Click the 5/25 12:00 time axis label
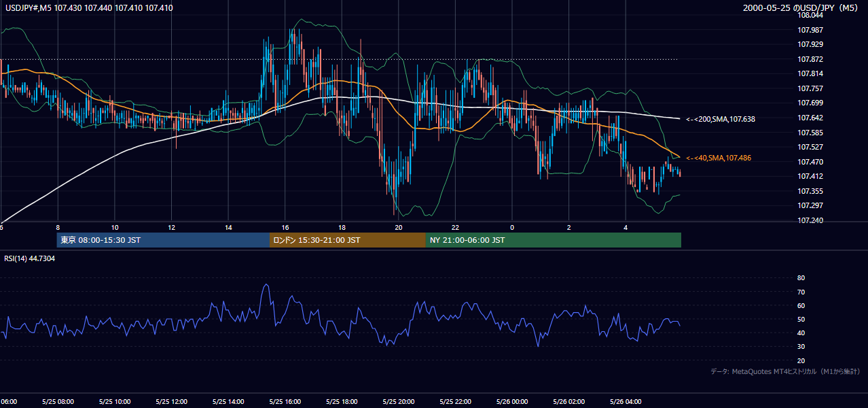The image size is (868, 408). 171,401
